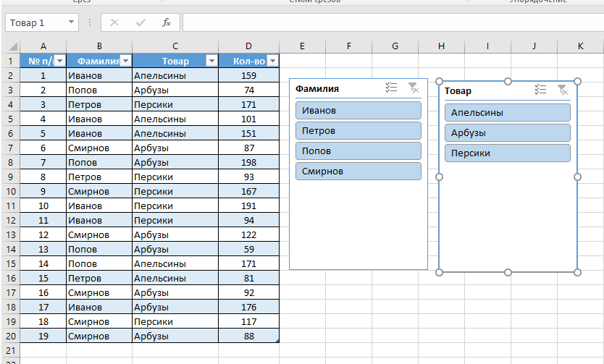The width and height of the screenshot is (604, 364).
Task: Click Товар slicer bottom-right corner handle
Action: (x=577, y=272)
